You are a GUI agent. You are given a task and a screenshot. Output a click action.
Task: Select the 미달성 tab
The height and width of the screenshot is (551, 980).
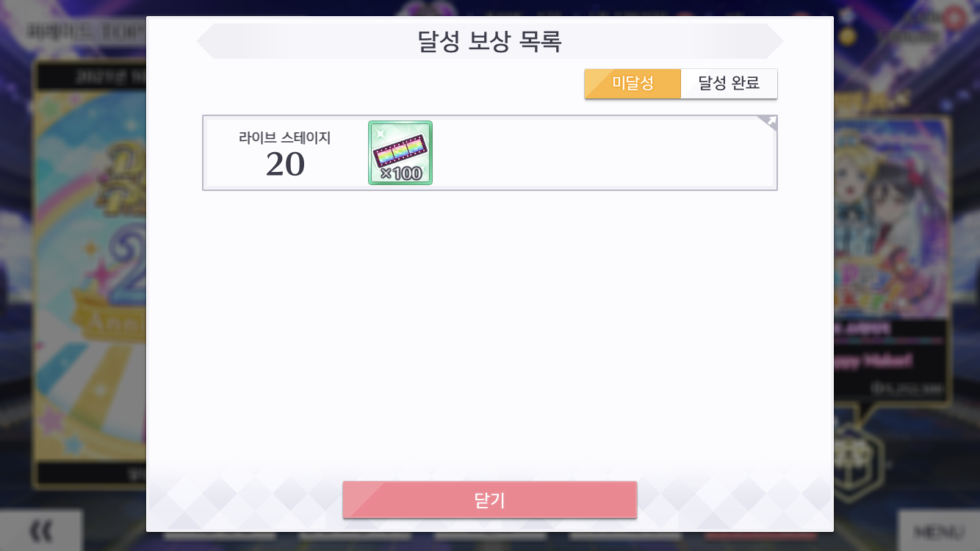pyautogui.click(x=633, y=84)
